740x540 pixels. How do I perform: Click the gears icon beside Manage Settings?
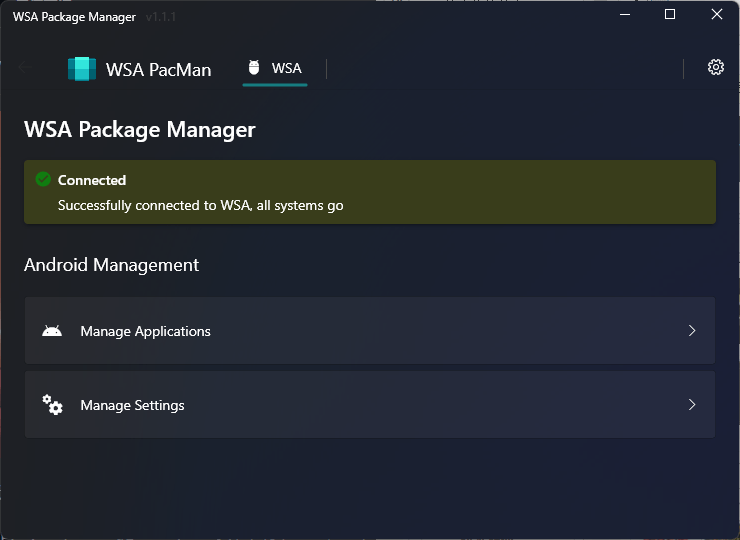[52, 405]
